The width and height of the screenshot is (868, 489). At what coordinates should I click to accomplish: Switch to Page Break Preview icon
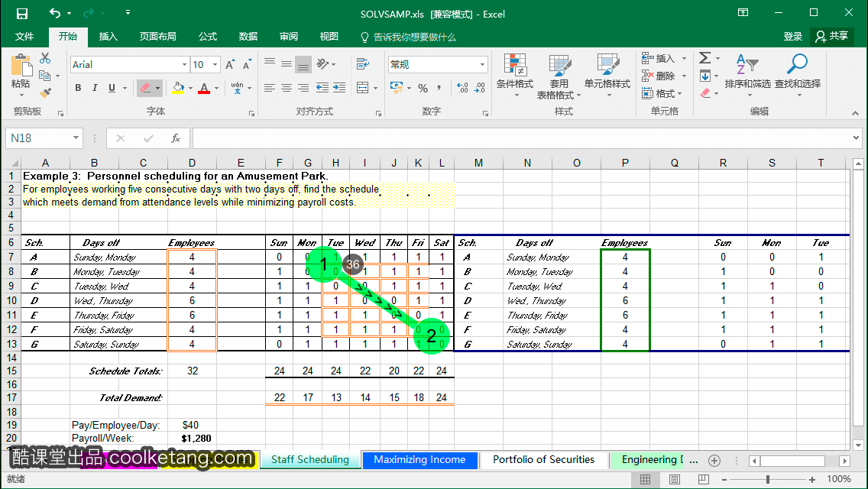click(x=703, y=479)
